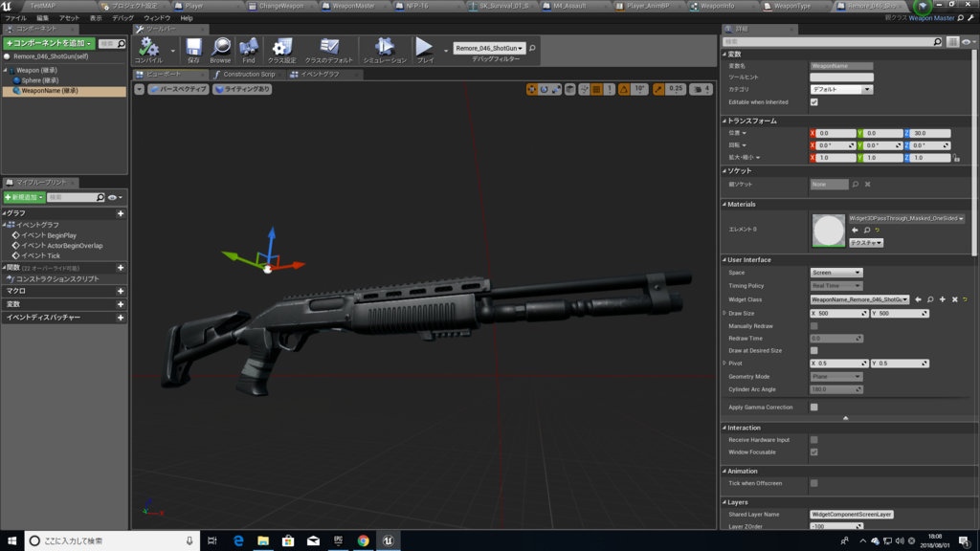Click the material element 0 thumbnail

pos(828,231)
